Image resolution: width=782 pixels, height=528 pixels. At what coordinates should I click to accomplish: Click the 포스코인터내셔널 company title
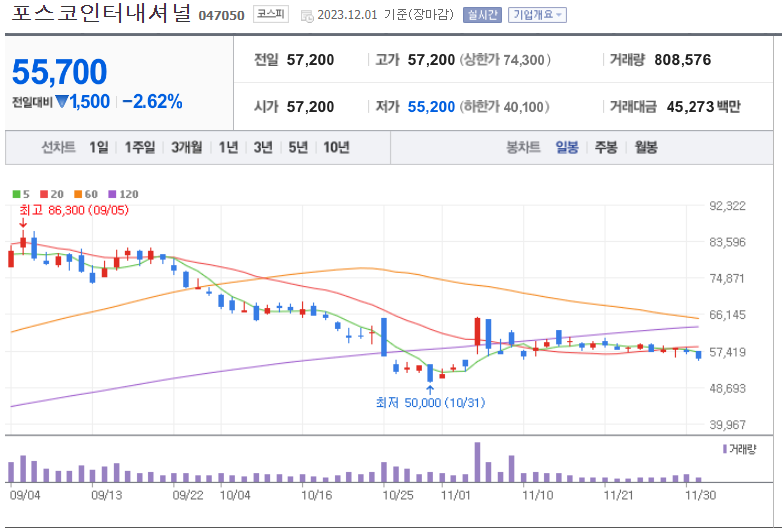pyautogui.click(x=101, y=13)
